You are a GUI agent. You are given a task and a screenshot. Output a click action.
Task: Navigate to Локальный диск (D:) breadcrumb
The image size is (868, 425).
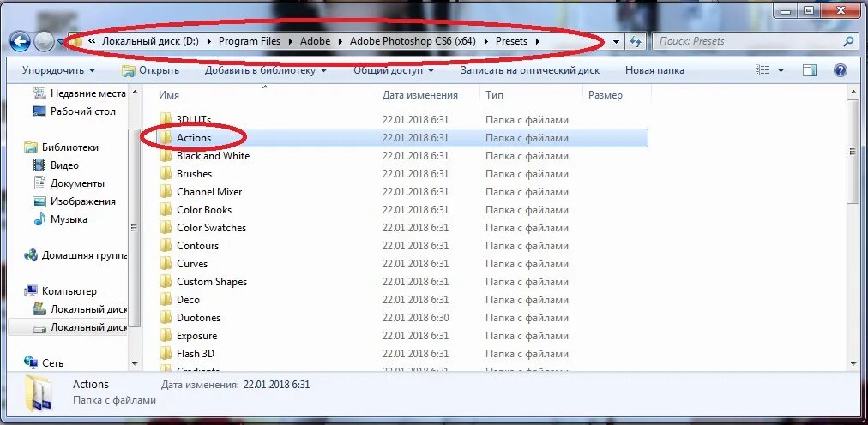click(150, 41)
